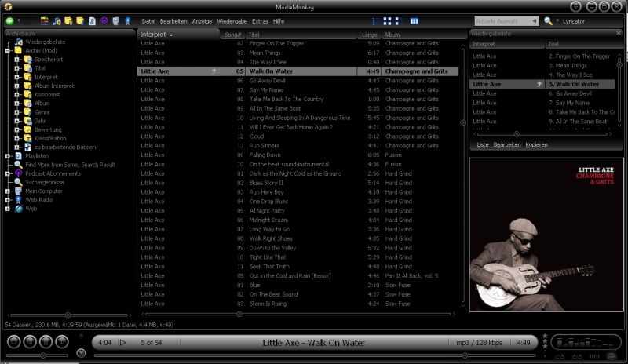Click Kopieren under the playlist panel
Image resolution: width=628 pixels, height=364 pixels.
537,144
